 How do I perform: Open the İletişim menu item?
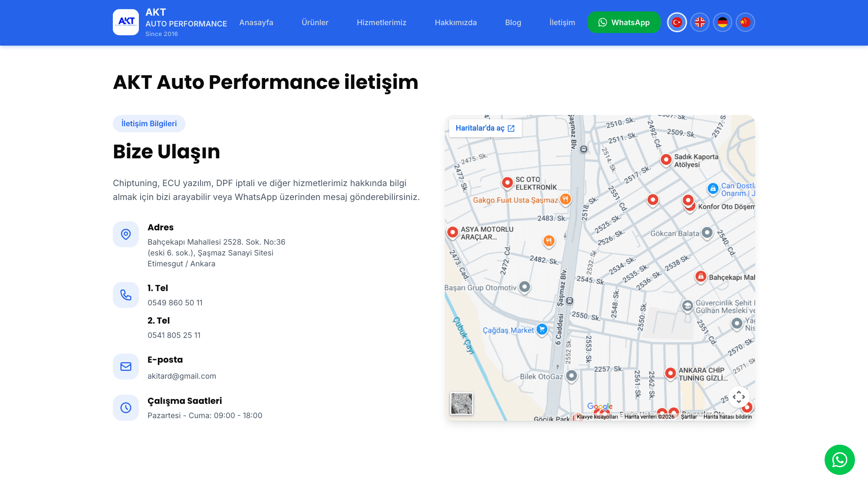point(562,23)
